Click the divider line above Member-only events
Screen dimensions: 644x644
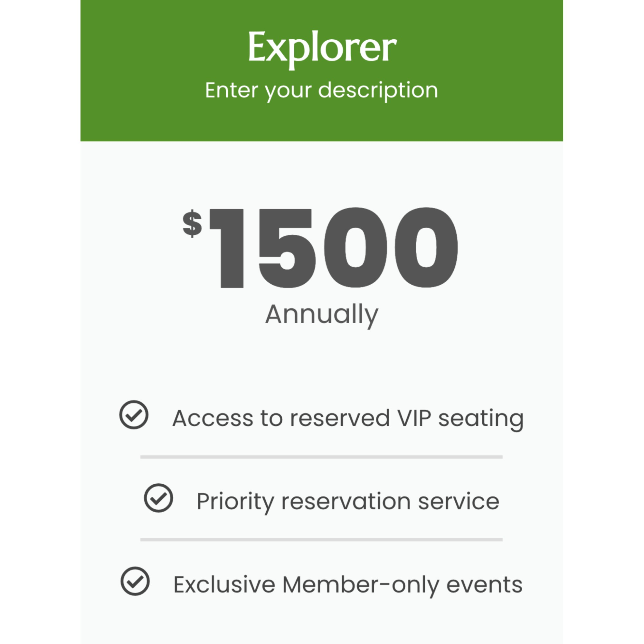[321, 540]
